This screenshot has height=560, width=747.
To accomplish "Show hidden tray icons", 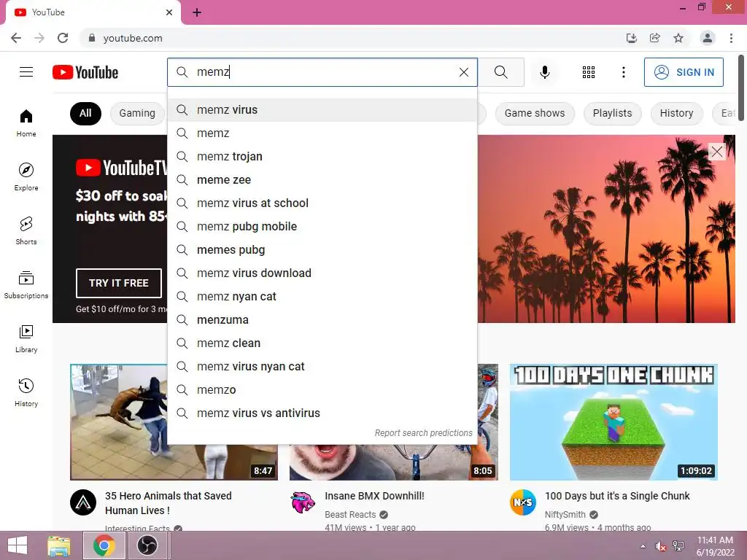I will 643,546.
